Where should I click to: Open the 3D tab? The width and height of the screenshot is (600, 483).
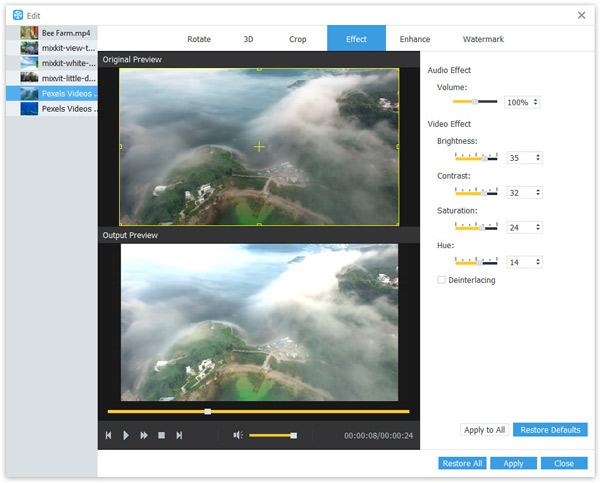click(248, 39)
